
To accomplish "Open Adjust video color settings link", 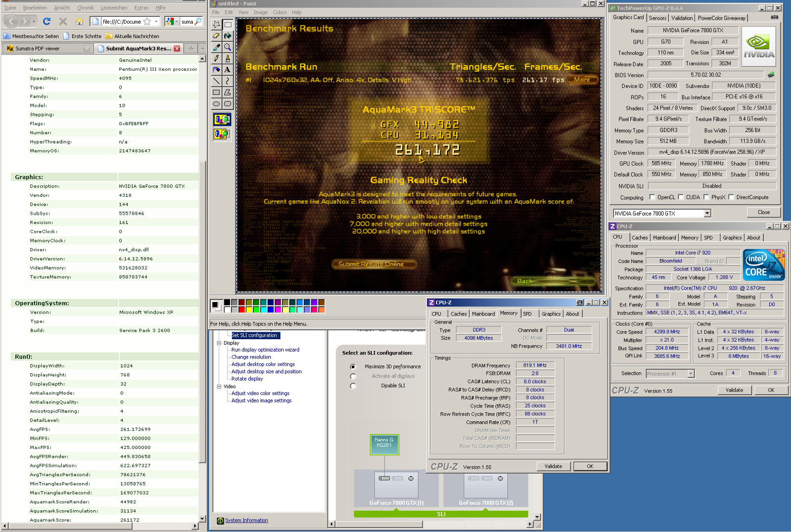I will tap(261, 394).
